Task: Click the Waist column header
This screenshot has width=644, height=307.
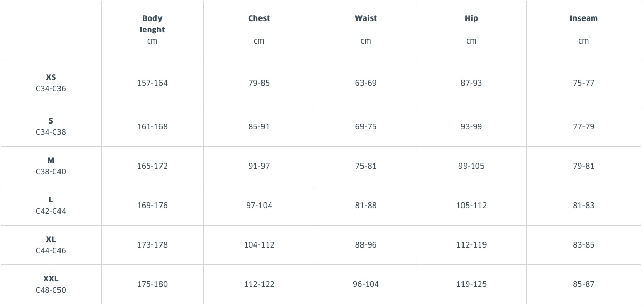Action: (x=366, y=29)
